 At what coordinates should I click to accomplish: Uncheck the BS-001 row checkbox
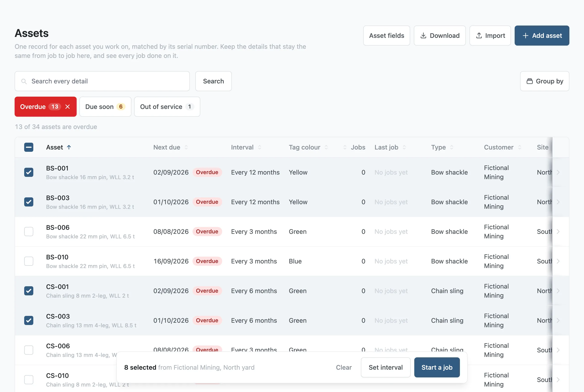[29, 172]
